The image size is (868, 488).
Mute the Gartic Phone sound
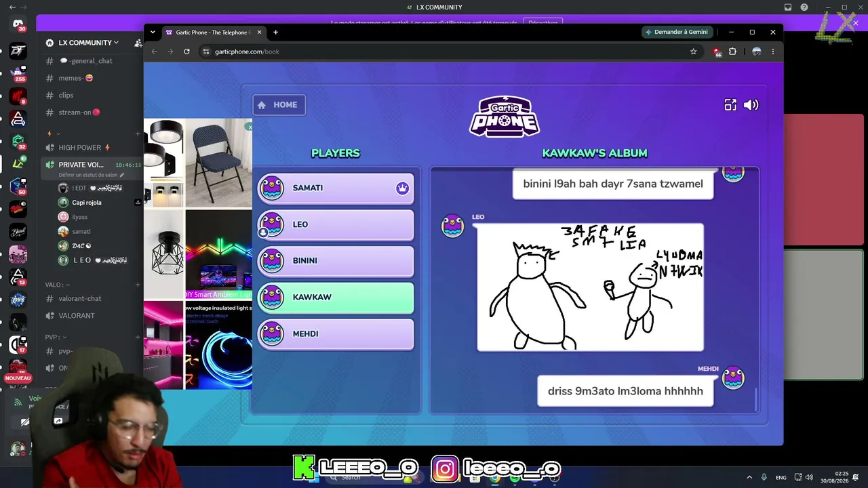point(751,105)
